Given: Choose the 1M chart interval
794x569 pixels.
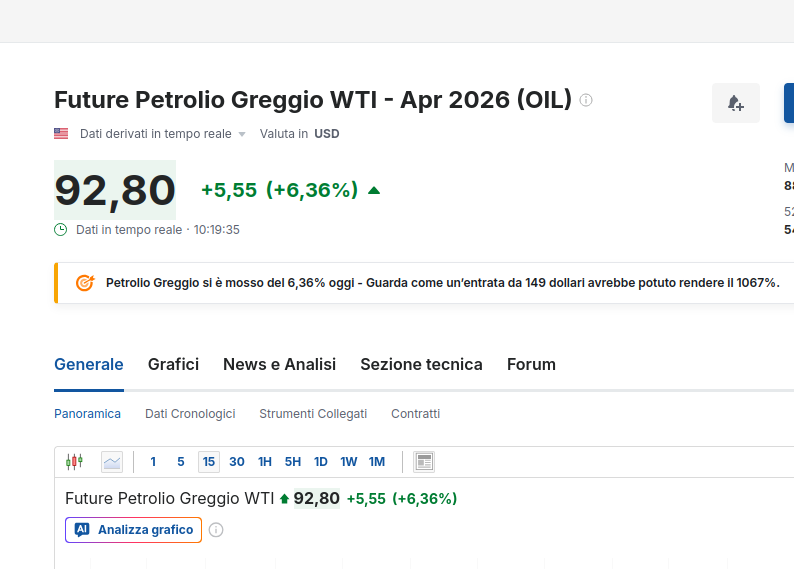Looking at the screenshot, I should click(377, 462).
